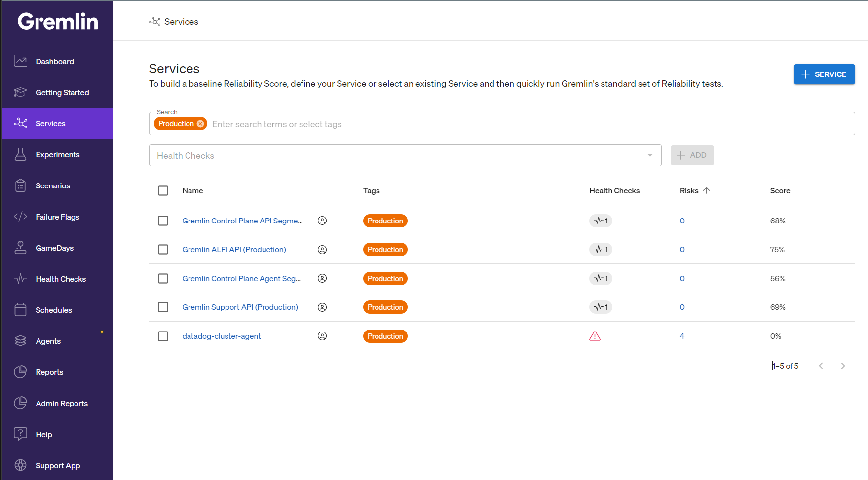Click the Tags column header
868x480 pixels.
[372, 190]
